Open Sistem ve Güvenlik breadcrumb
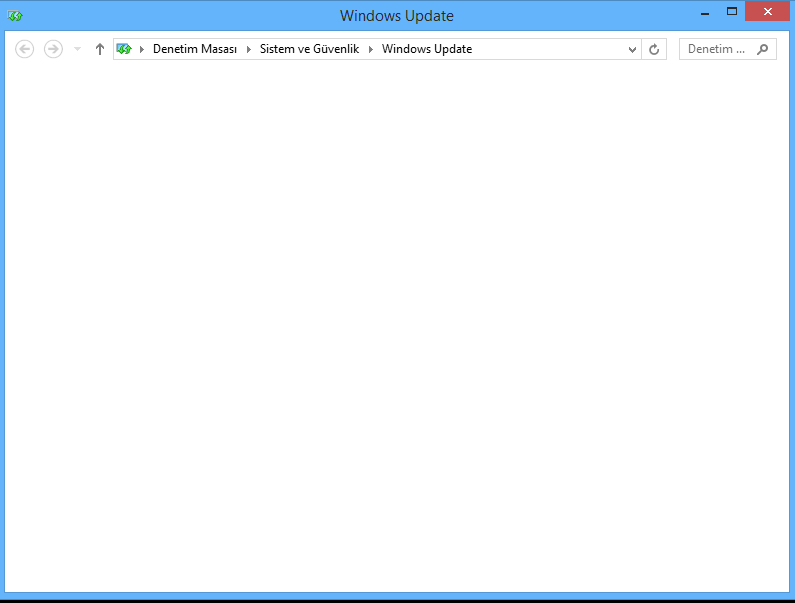The width and height of the screenshot is (795, 603). click(x=309, y=49)
